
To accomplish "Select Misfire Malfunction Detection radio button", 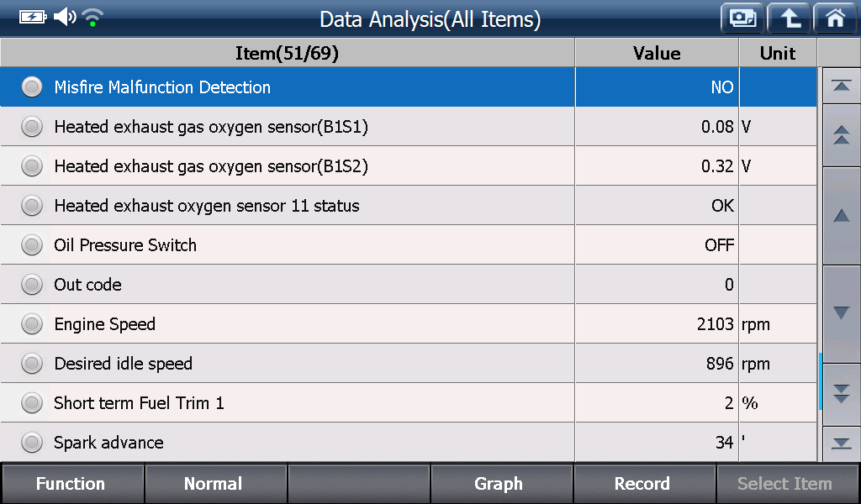I will pos(32,87).
